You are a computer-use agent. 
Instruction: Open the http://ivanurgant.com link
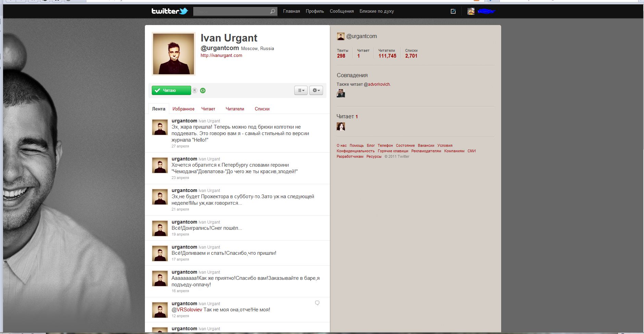[x=221, y=56]
